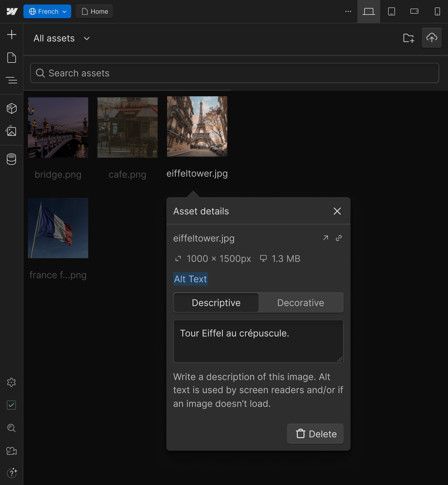Switch alt text to Decorative

300,303
